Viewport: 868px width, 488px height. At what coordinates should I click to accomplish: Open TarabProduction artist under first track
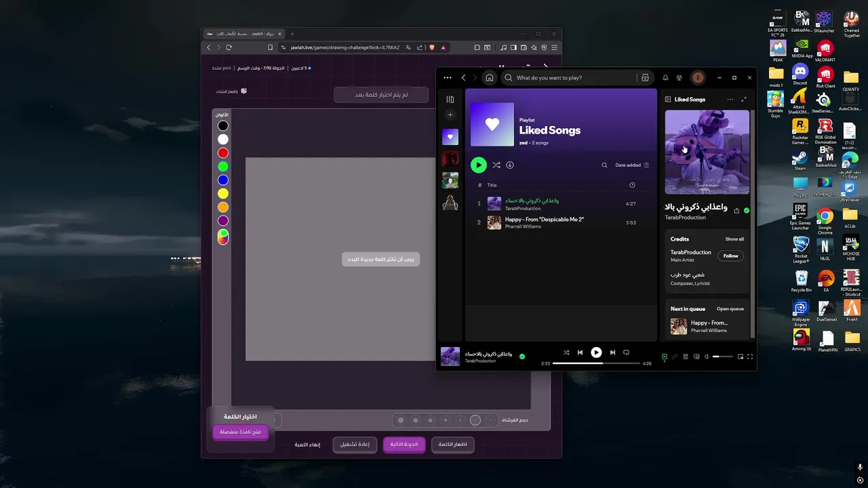(x=523, y=208)
